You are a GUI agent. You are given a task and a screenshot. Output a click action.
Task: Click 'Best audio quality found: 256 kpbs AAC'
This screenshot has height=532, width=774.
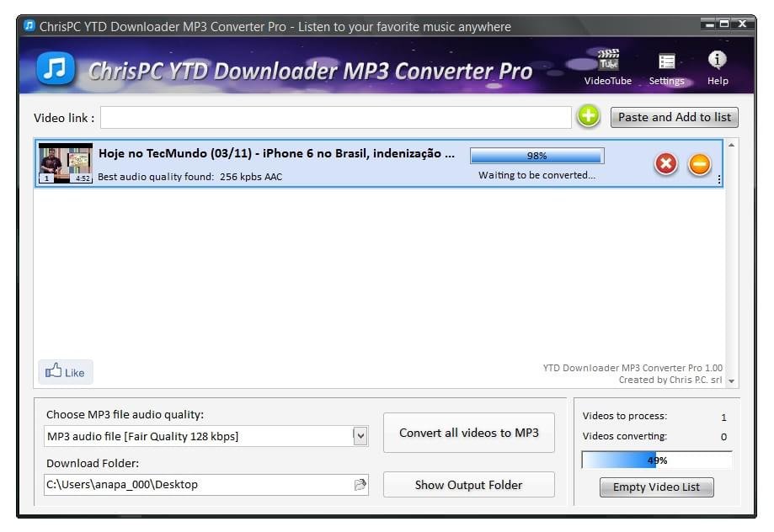(x=190, y=177)
